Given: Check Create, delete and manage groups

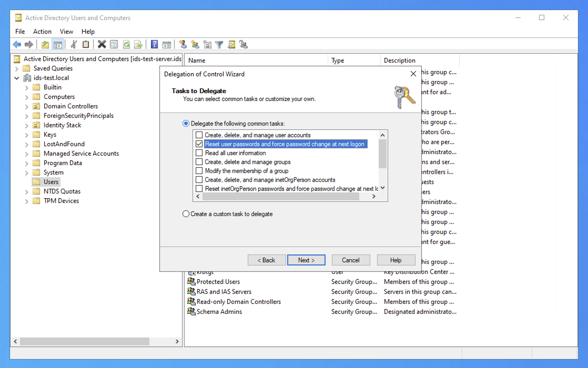Looking at the screenshot, I should point(199,162).
